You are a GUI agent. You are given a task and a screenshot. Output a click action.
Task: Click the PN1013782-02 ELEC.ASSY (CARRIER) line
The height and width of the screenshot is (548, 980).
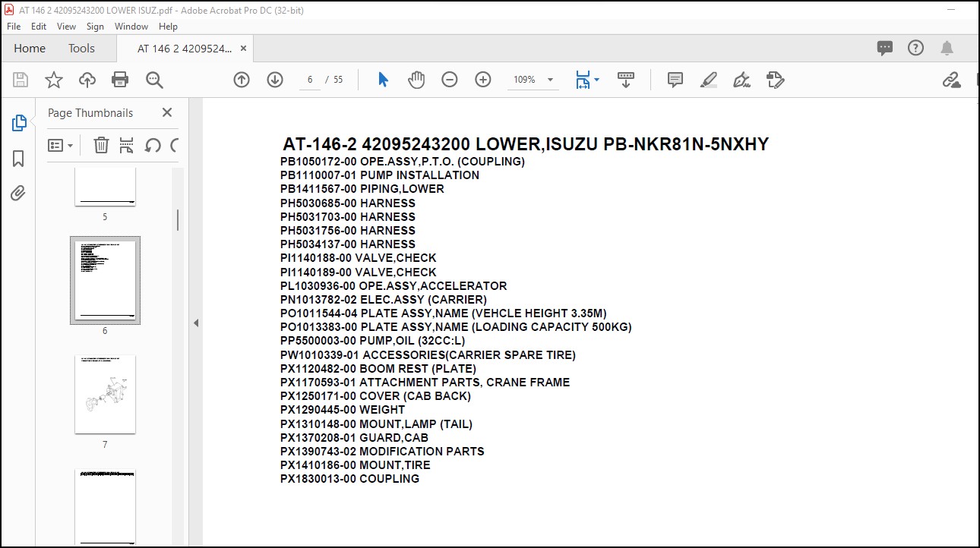tap(384, 300)
